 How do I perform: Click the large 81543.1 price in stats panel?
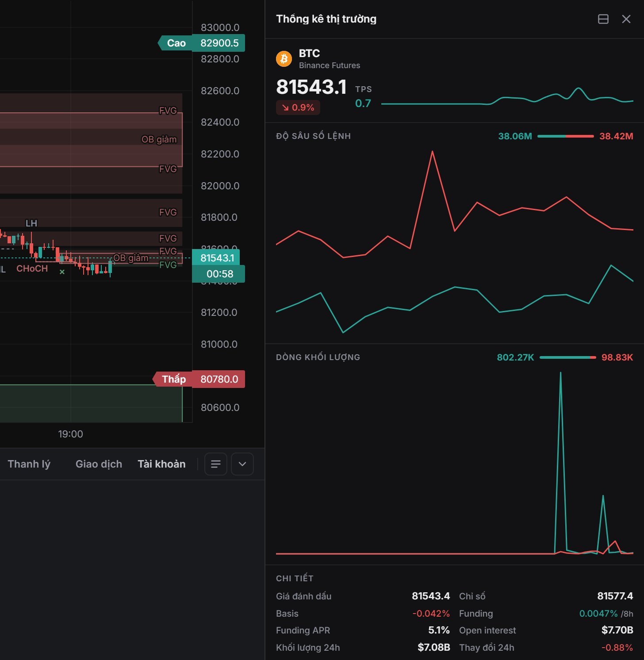coord(311,87)
